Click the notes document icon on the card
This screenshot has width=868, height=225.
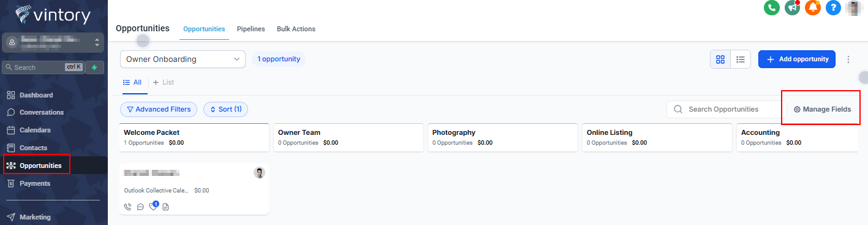[x=165, y=207]
